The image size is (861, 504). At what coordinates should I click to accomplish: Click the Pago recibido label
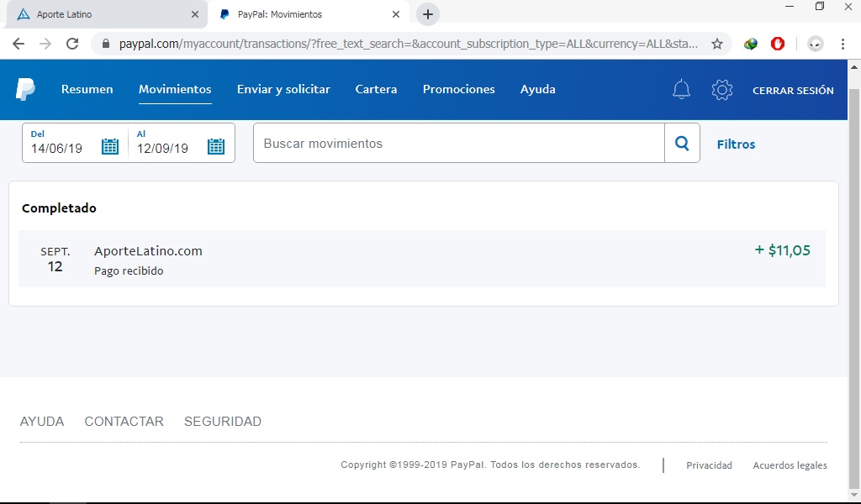pyautogui.click(x=129, y=271)
